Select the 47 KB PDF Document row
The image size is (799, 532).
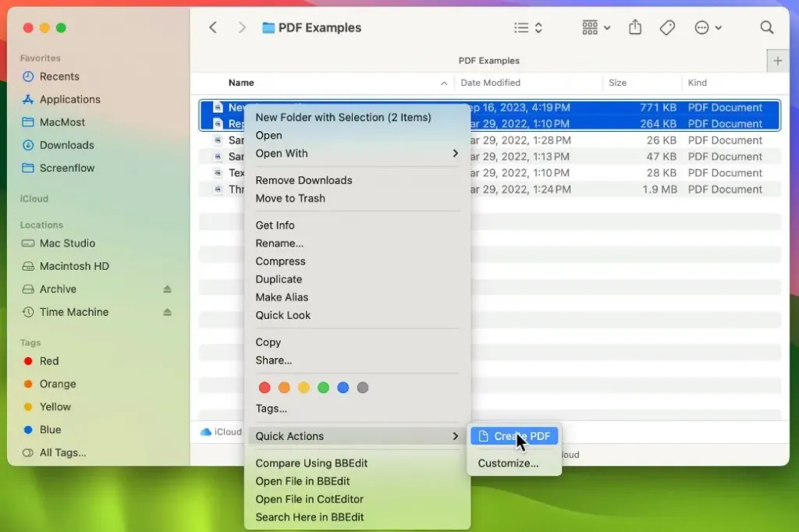[x=490, y=157]
